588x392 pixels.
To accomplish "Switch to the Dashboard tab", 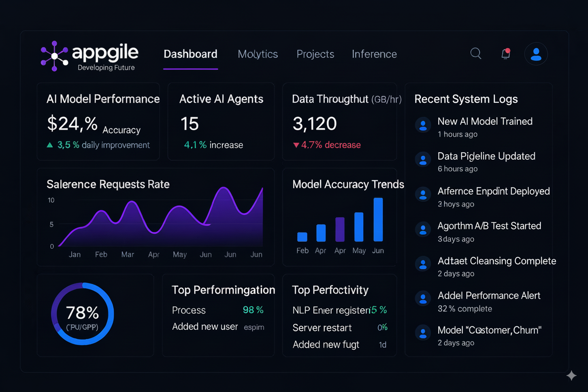I will pyautogui.click(x=190, y=54).
